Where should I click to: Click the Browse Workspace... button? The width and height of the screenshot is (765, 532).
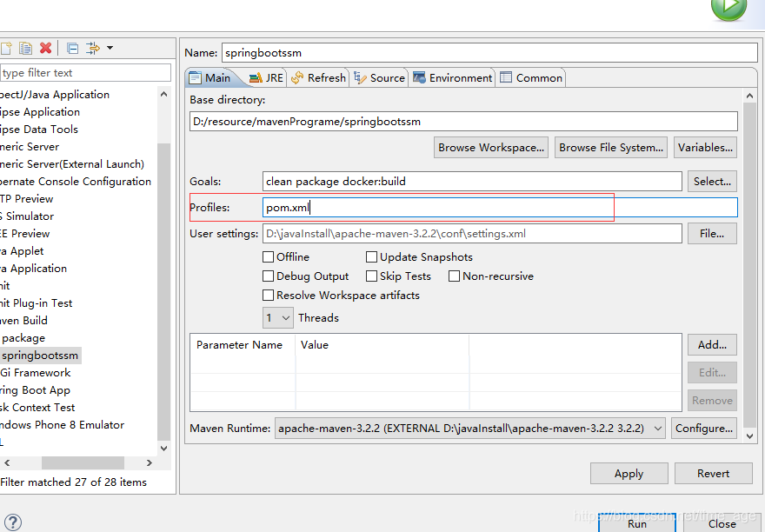[x=491, y=148]
